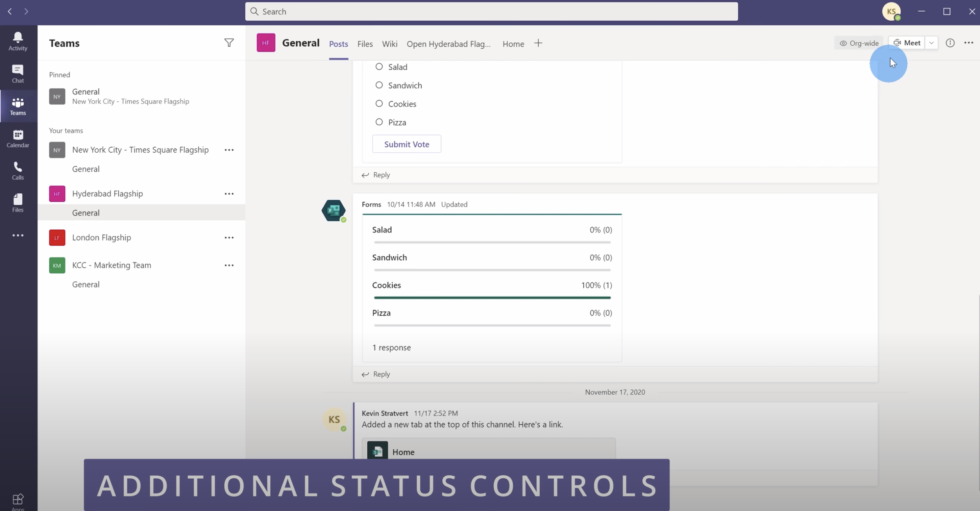Switch to the Wiki tab
The height and width of the screenshot is (511, 980).
tap(389, 44)
